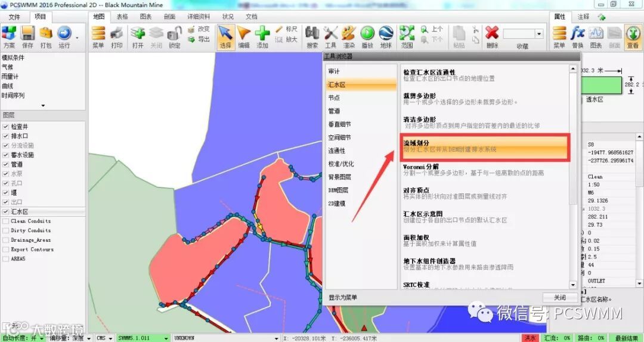The width and height of the screenshot is (644, 342).
Task: Click the 打印 print icon
Action: (x=117, y=37)
